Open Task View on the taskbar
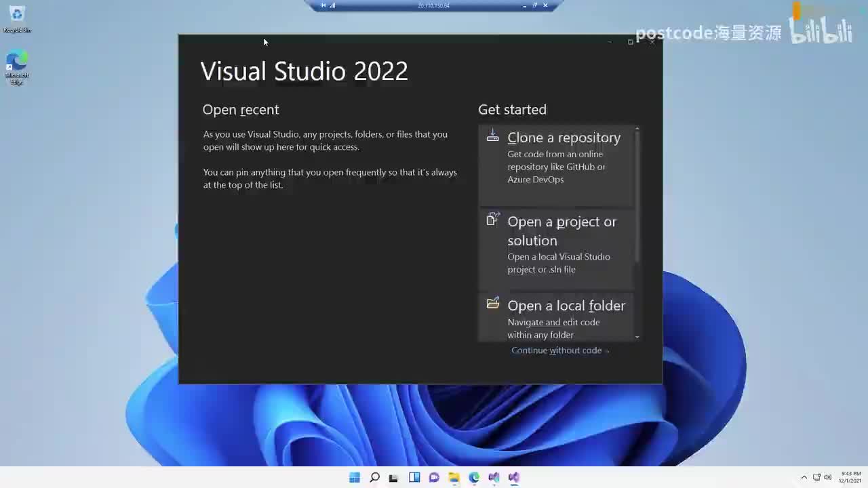Viewport: 868px width, 488px height. click(393, 478)
